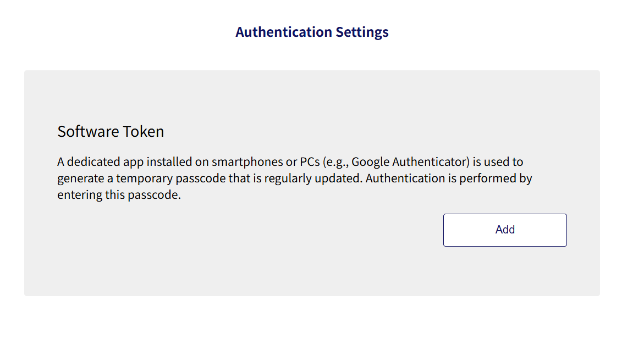The image size is (644, 340).
Task: Click the Add button for Software Token
Action: (504, 230)
